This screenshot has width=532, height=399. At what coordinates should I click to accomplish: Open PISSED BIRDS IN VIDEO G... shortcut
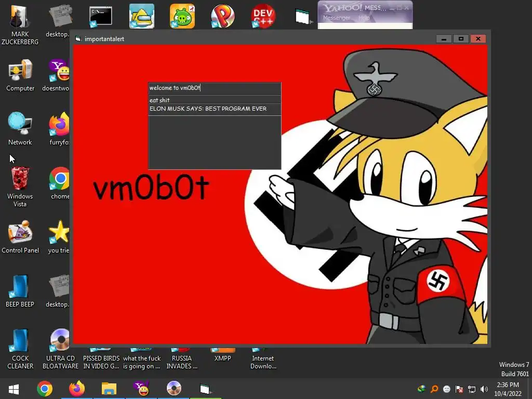101,358
